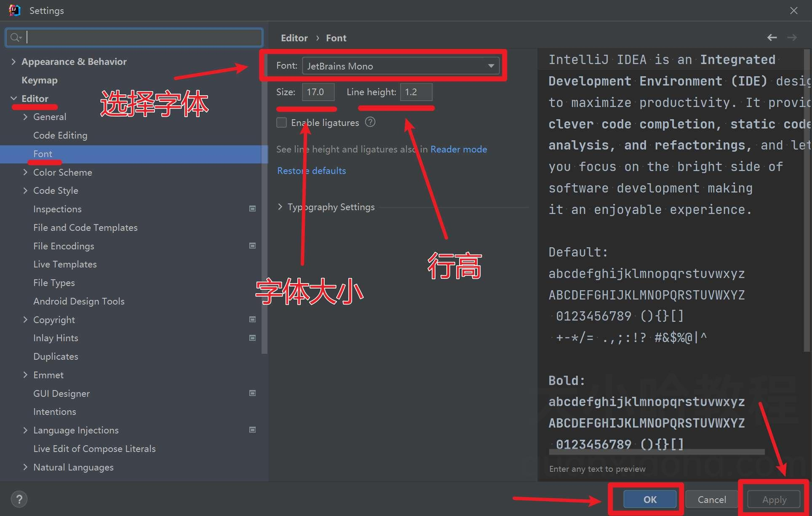Click the font Size input field
Image resolution: width=812 pixels, height=516 pixels.
pyautogui.click(x=318, y=92)
